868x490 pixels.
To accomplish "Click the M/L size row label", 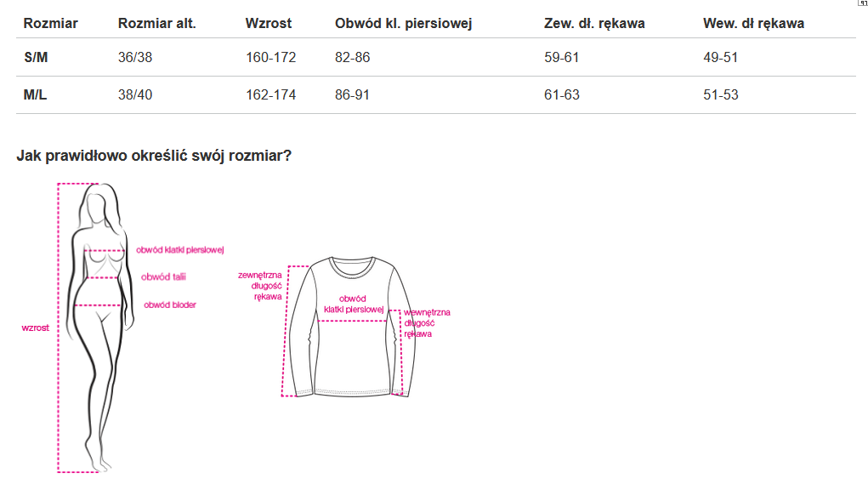I will (x=36, y=94).
